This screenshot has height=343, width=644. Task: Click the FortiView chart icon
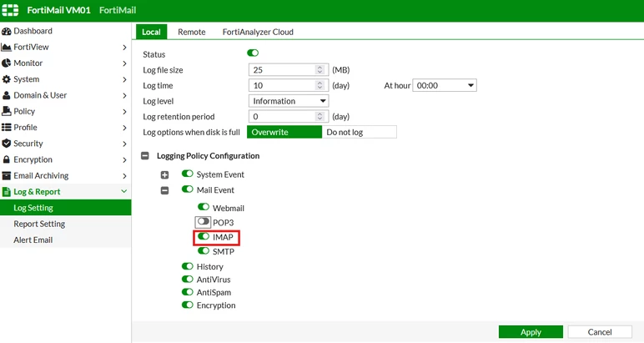pyautogui.click(x=6, y=48)
